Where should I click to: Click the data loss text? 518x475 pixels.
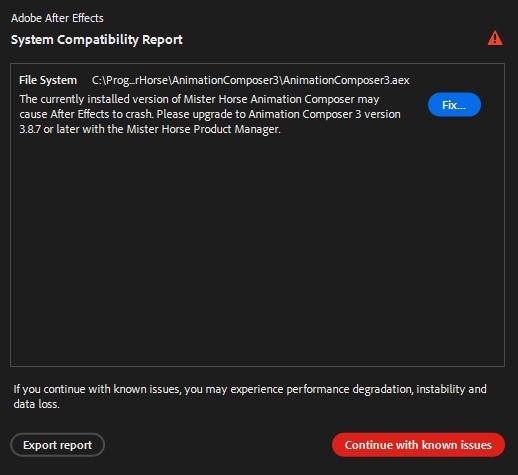click(36, 404)
